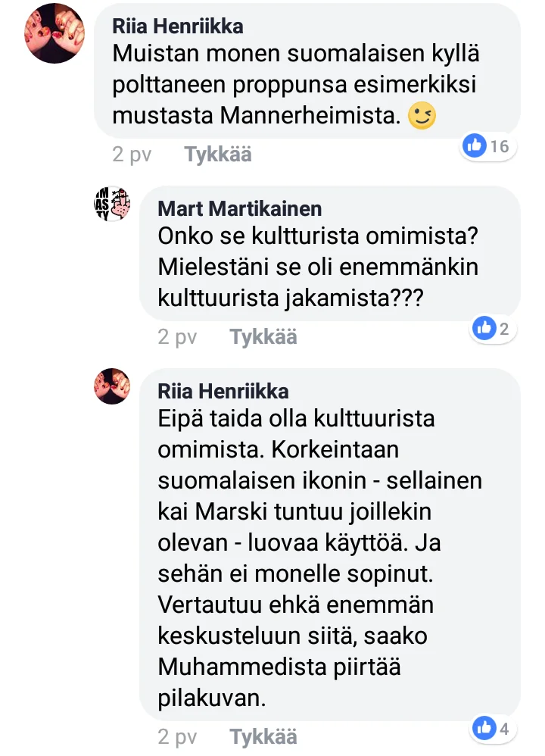Click Mart Martikainen's profile picture
545x756 pixels.
click(112, 203)
